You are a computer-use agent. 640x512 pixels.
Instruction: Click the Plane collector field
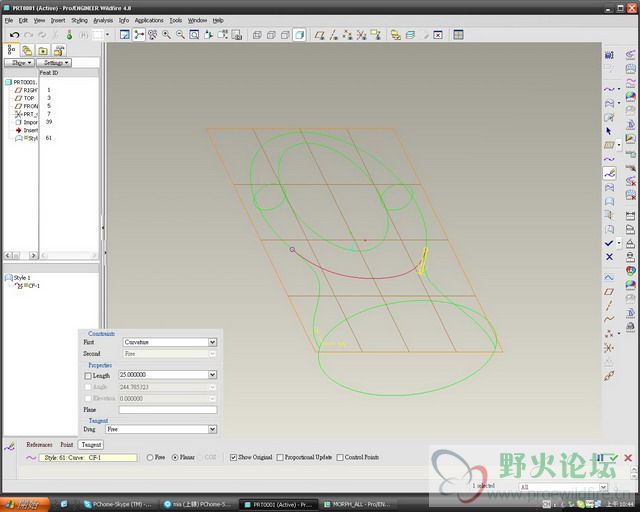(x=168, y=410)
